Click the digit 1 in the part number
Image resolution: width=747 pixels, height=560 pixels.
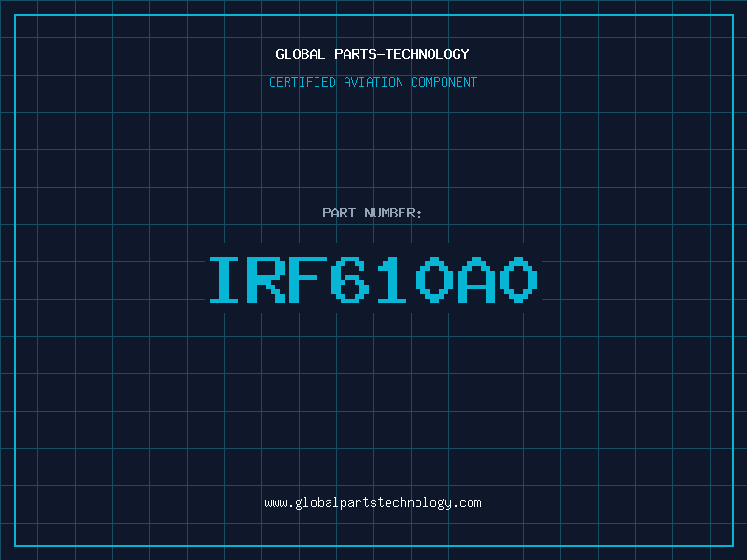pos(393,280)
